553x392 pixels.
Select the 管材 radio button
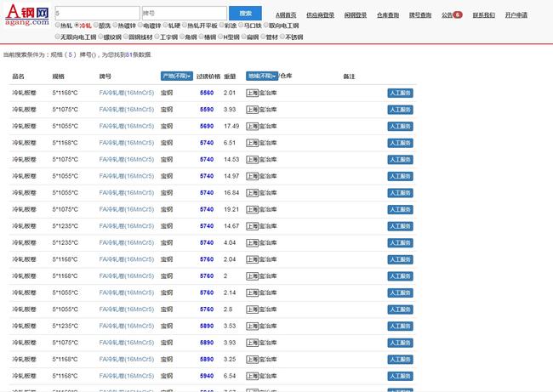click(x=263, y=37)
